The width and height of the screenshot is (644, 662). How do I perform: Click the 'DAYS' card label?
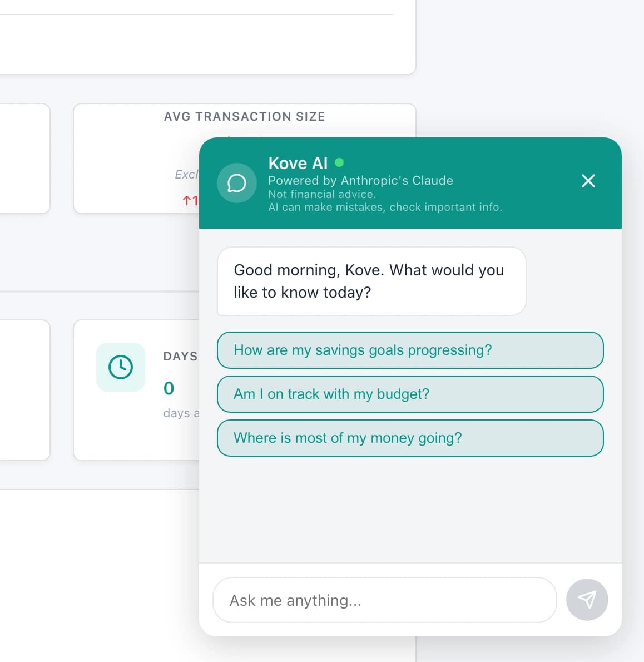pos(181,357)
